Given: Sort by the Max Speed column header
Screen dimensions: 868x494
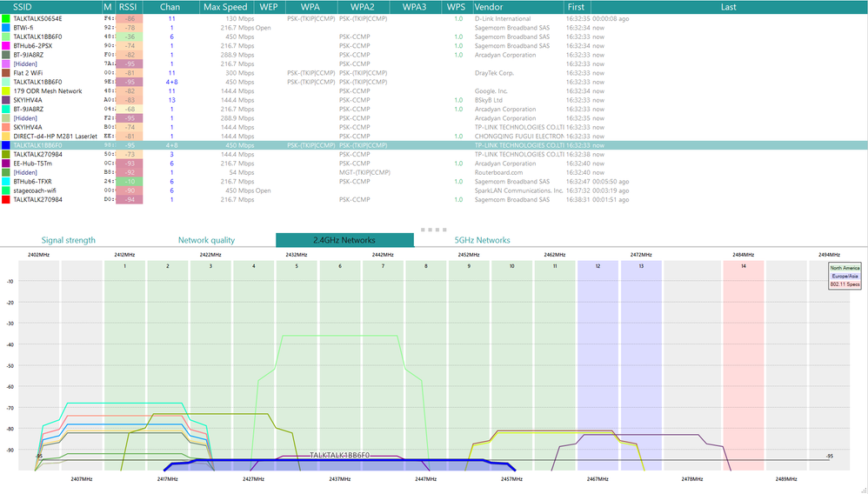Looking at the screenshot, I should tap(226, 7).
